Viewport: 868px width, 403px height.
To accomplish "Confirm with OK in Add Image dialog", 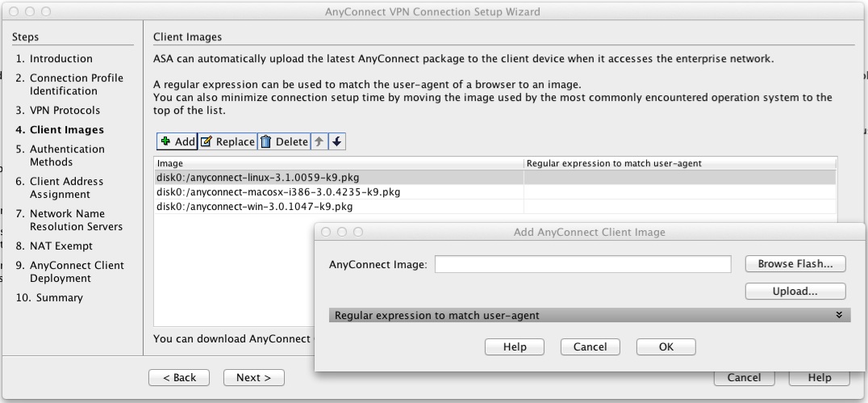I will coord(666,346).
